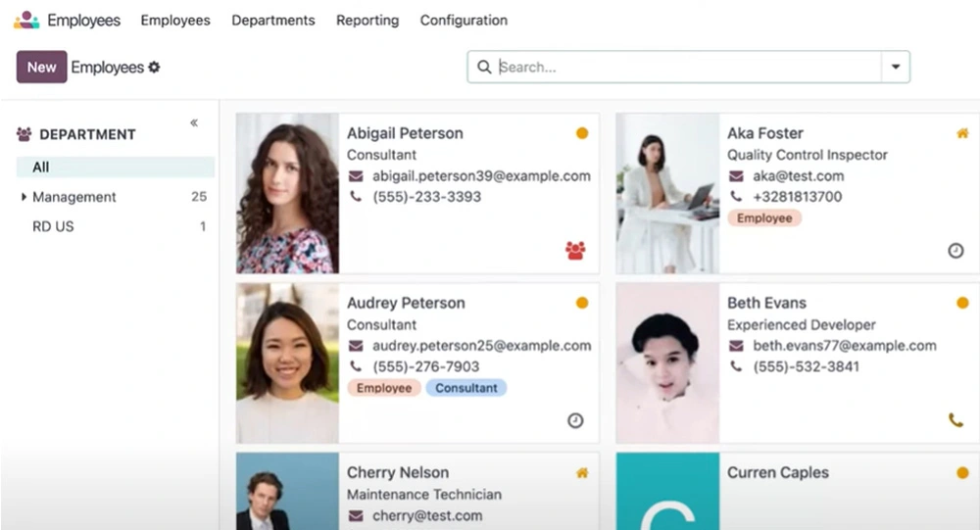This screenshot has width=980, height=530.
Task: Click Abigail Peterson's email address
Action: 481,176
